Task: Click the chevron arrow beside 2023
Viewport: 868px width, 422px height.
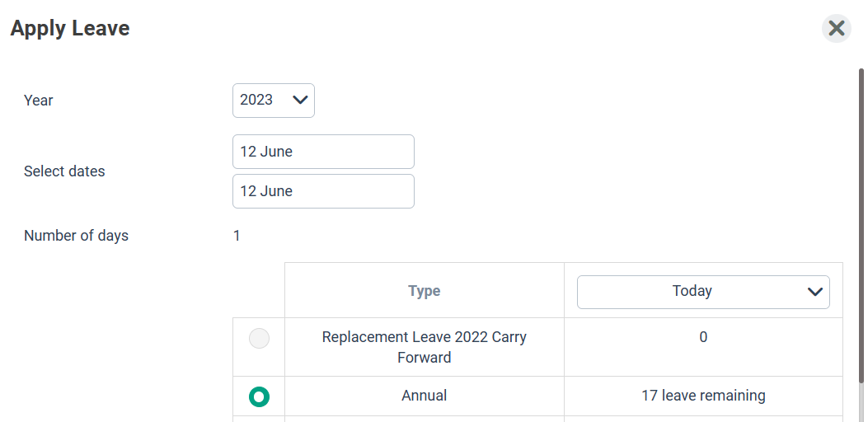Action: pyautogui.click(x=300, y=101)
